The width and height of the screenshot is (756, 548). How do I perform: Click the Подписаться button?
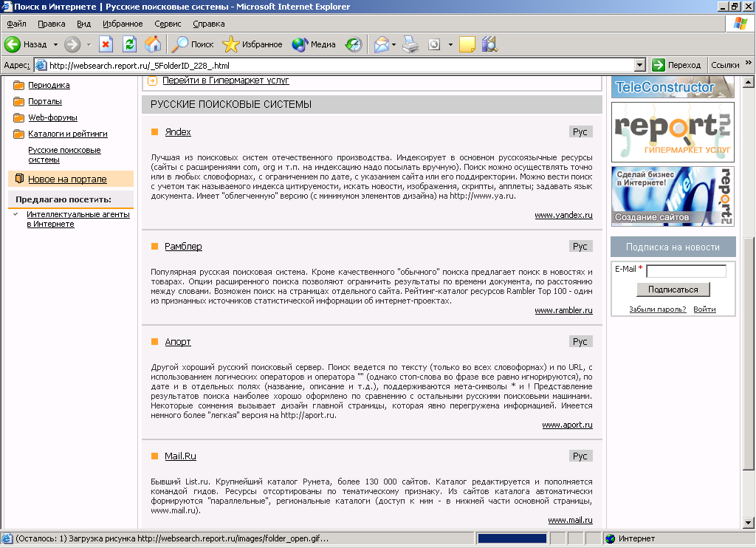tap(673, 290)
